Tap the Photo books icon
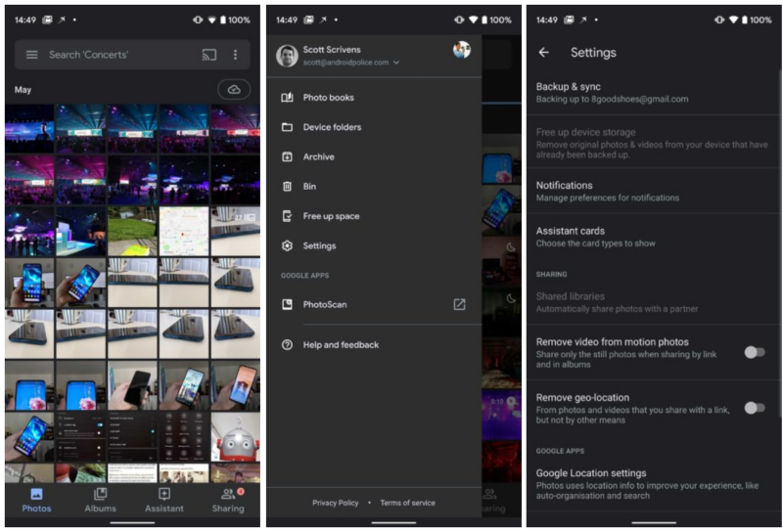 [287, 98]
